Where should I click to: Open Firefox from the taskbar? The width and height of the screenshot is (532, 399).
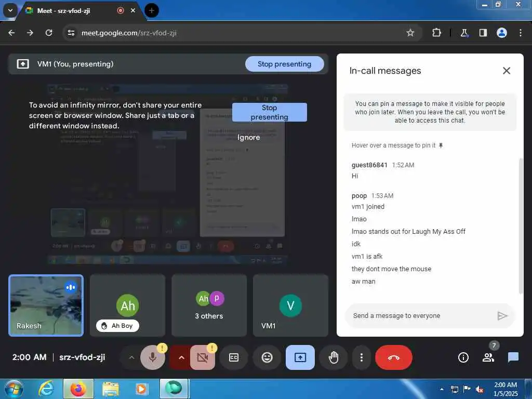[78, 389]
